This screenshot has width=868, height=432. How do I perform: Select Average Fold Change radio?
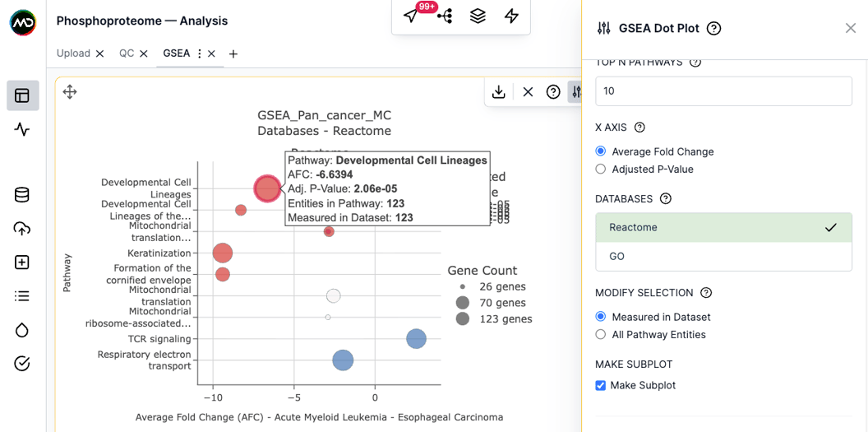[x=601, y=151]
